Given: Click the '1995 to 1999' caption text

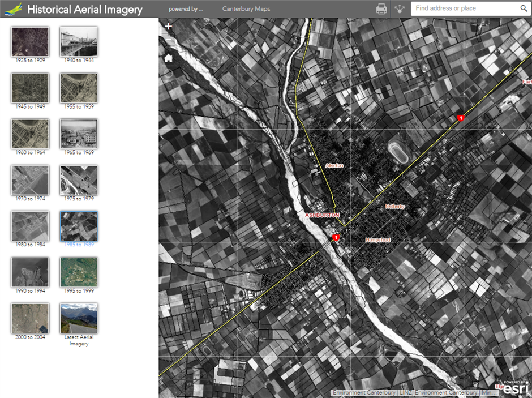Looking at the screenshot, I should [79, 291].
